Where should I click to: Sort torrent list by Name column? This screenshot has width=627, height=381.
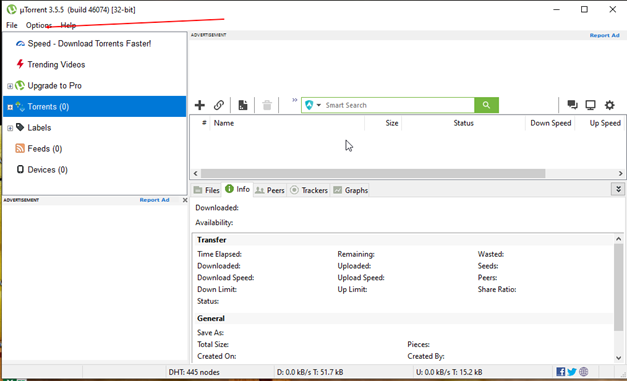click(x=287, y=123)
